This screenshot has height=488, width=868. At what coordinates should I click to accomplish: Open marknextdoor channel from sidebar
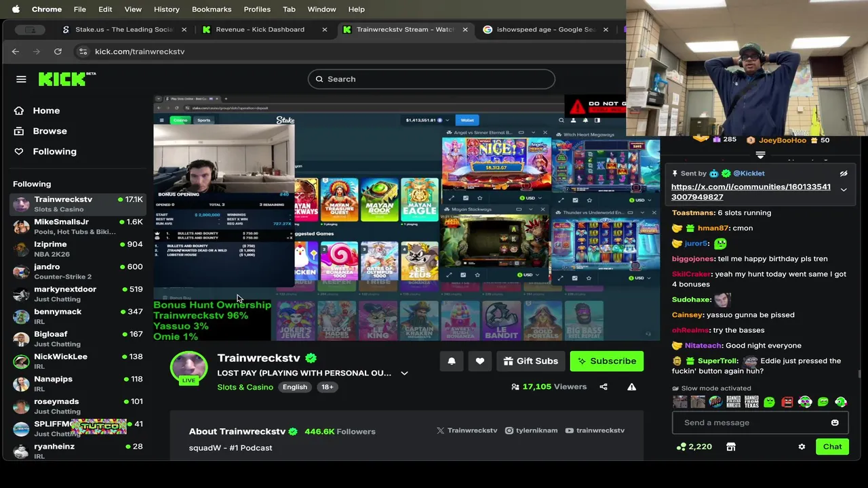point(77,293)
